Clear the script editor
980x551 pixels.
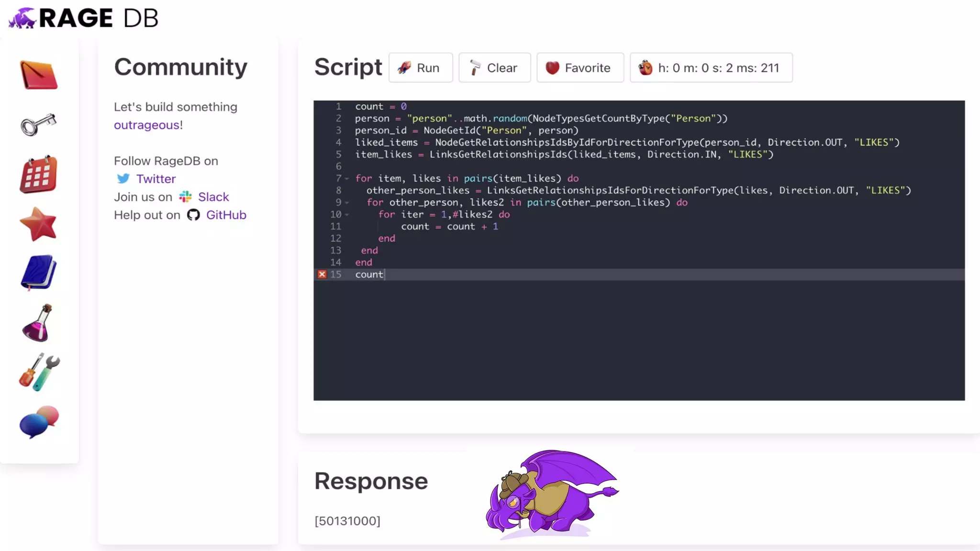point(494,68)
